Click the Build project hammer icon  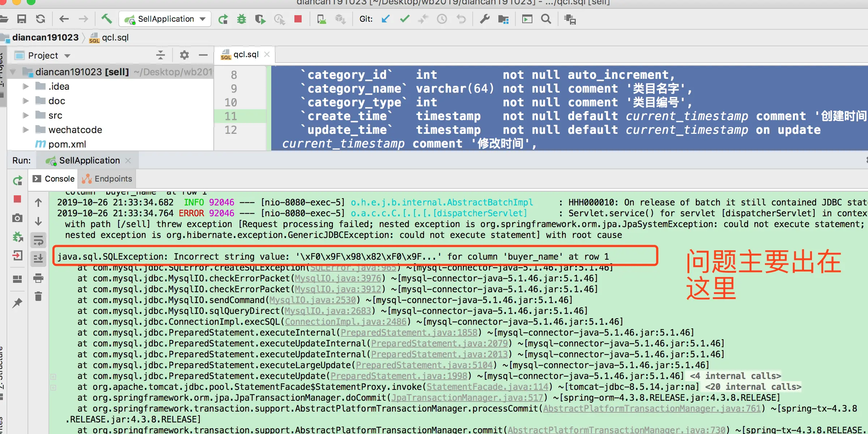click(106, 18)
